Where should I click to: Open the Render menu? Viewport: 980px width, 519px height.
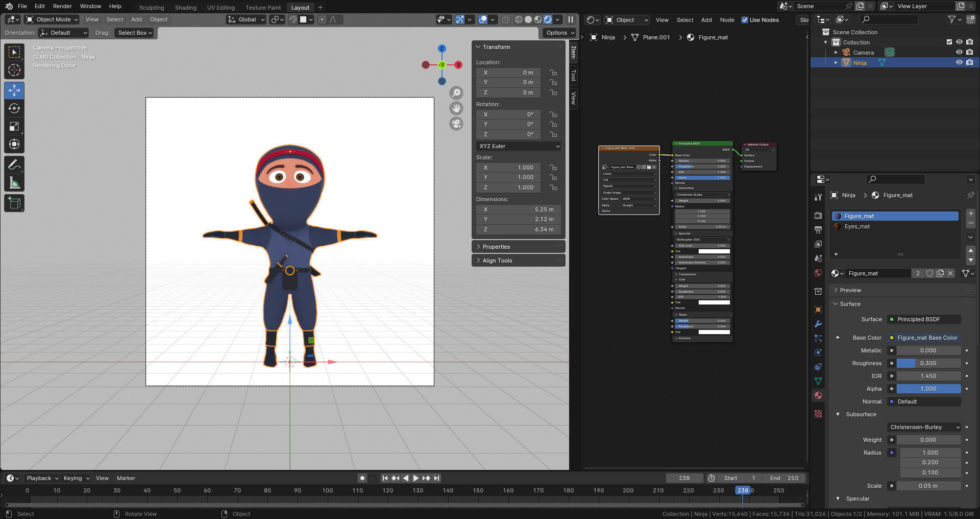click(x=62, y=6)
